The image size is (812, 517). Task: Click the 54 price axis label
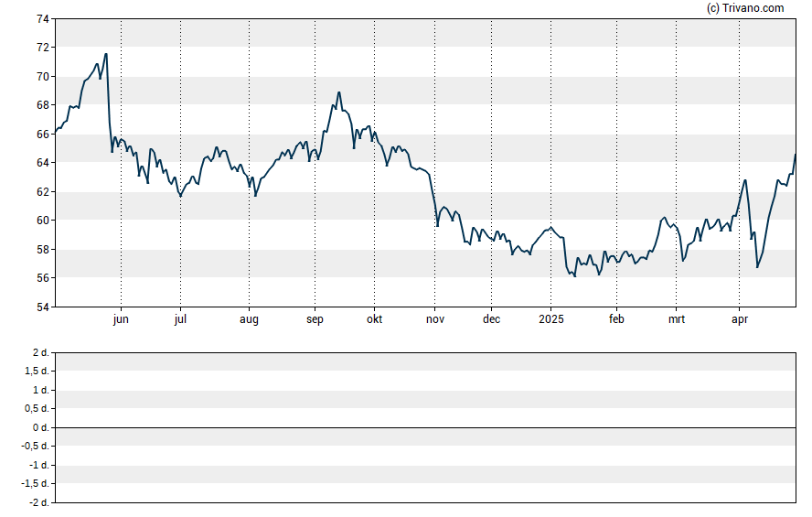pyautogui.click(x=42, y=307)
